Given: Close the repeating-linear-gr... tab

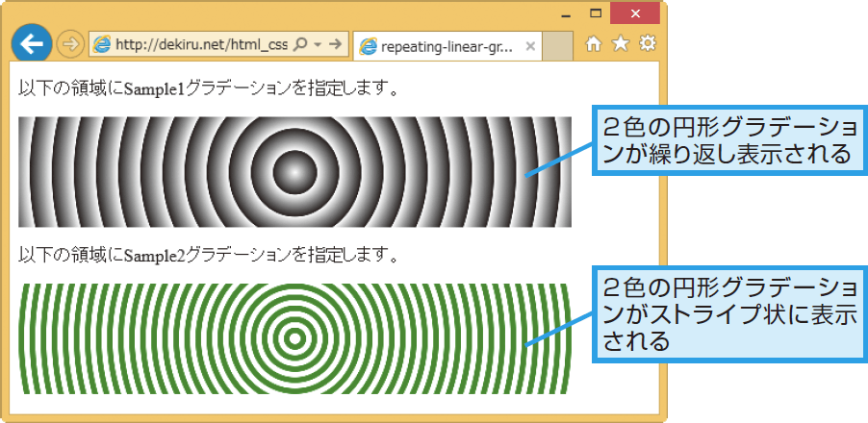Looking at the screenshot, I should tap(530, 45).
